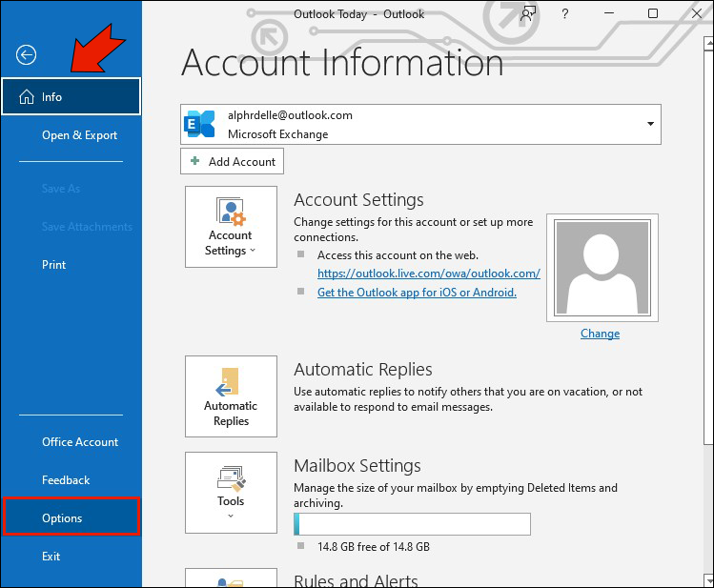Screen dimensions: 714x588
Task: Click the Account Settings icon button
Action: (231, 227)
